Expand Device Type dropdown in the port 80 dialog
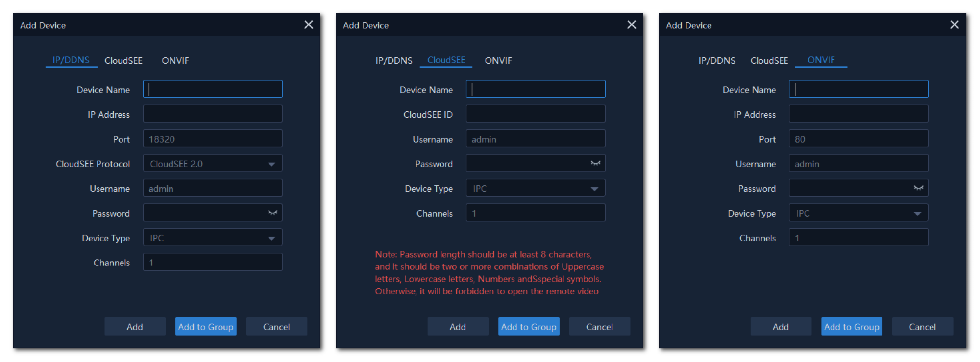Image resolution: width=980 pixels, height=362 pixels. pos(917,214)
